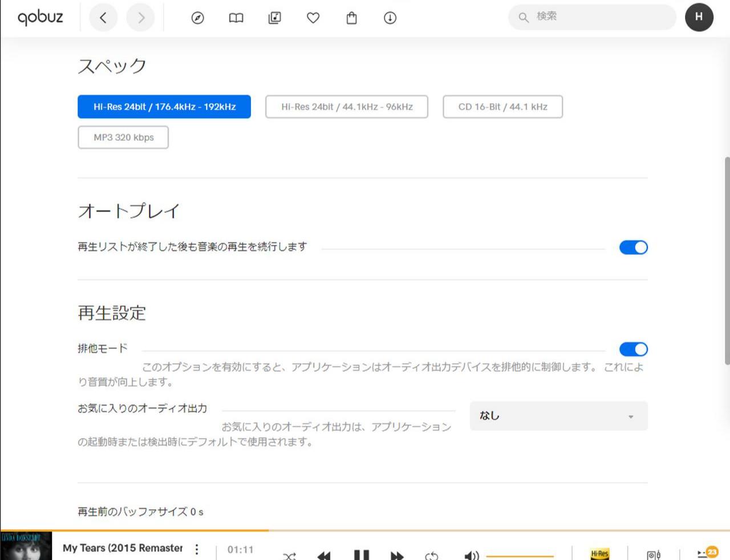Viewport: 730px width, 560px height.
Task: Toggle the オートプレイ autoplay switch
Action: click(x=634, y=247)
